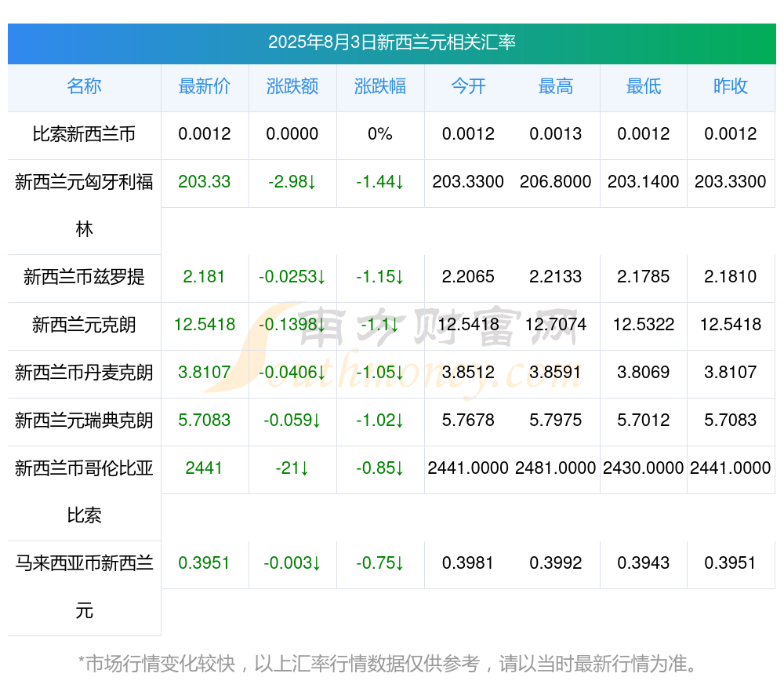Click change amount -0.003↓
The image size is (784, 688).
point(292,563)
